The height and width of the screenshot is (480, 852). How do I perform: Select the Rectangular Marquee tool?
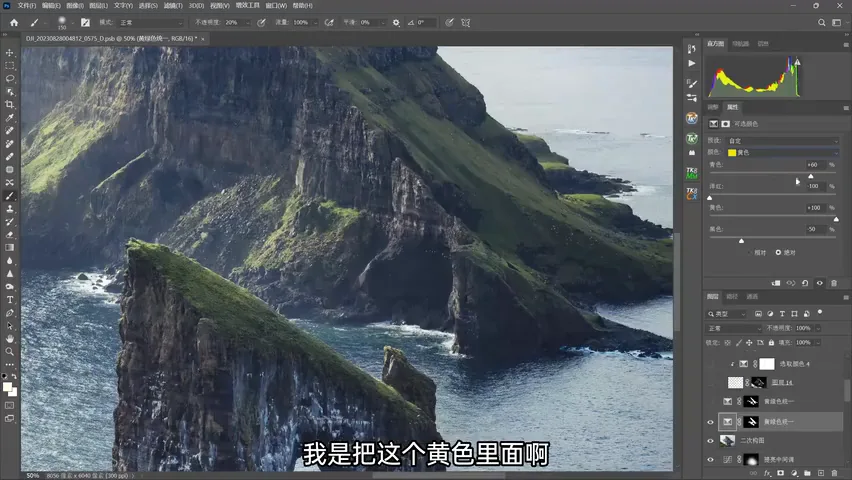click(10, 66)
